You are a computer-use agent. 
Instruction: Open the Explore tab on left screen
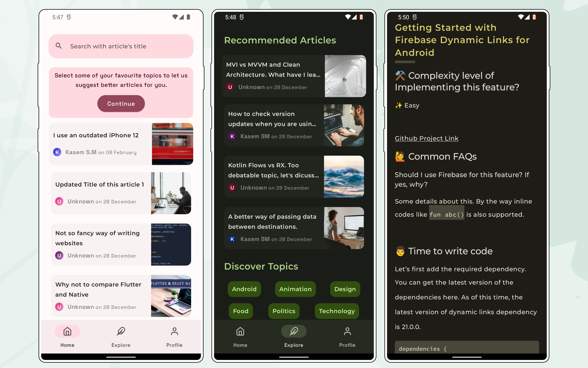[121, 336]
